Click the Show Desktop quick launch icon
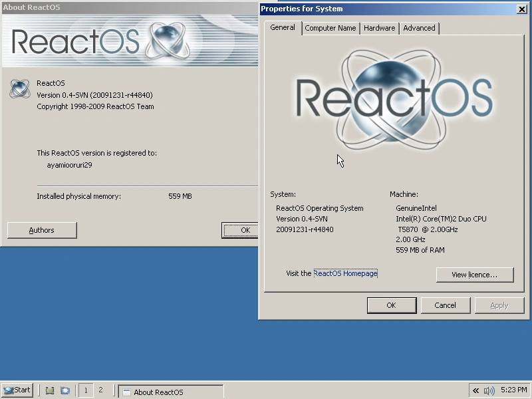This screenshot has width=532, height=399. point(50,390)
